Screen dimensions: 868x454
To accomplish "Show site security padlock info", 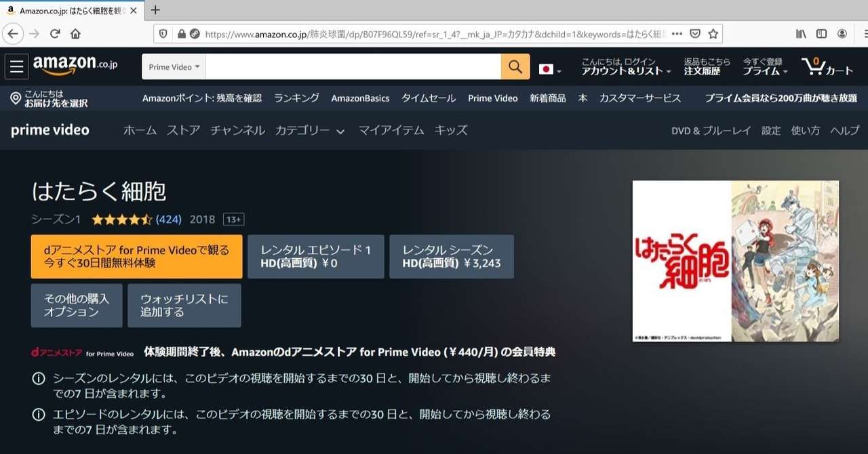I will point(181,33).
